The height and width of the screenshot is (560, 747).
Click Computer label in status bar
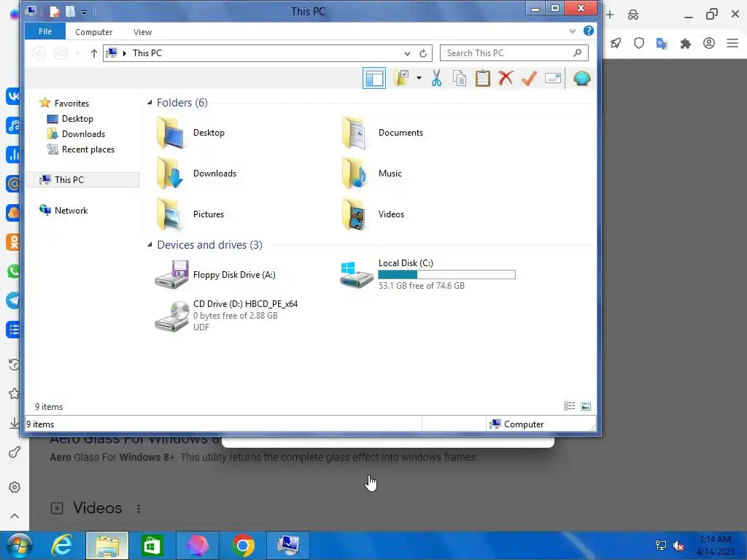[524, 424]
